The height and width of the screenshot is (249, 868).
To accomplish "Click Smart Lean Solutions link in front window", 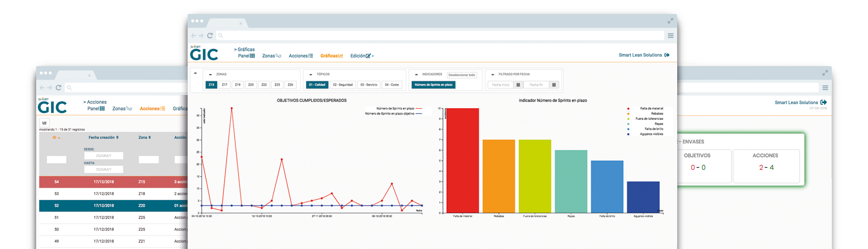I will point(640,55).
